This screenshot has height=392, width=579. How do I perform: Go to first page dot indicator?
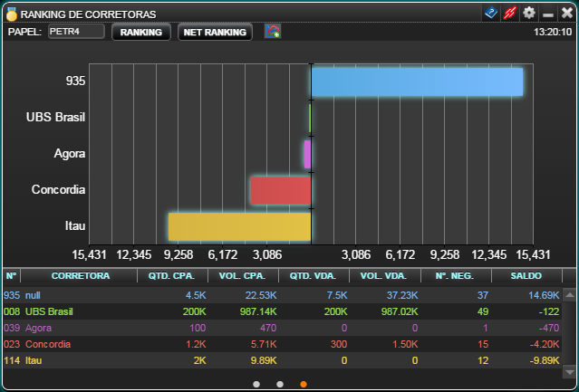click(x=256, y=384)
